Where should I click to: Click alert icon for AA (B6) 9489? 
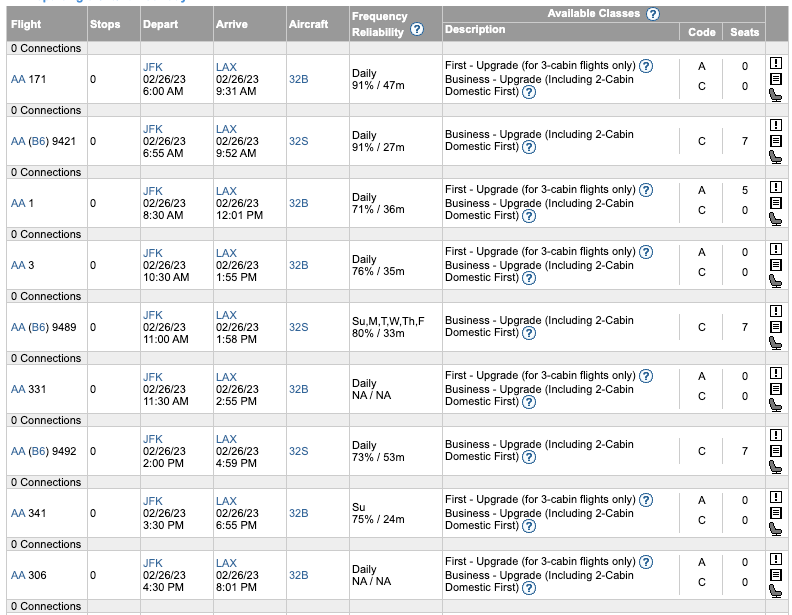coord(776,311)
